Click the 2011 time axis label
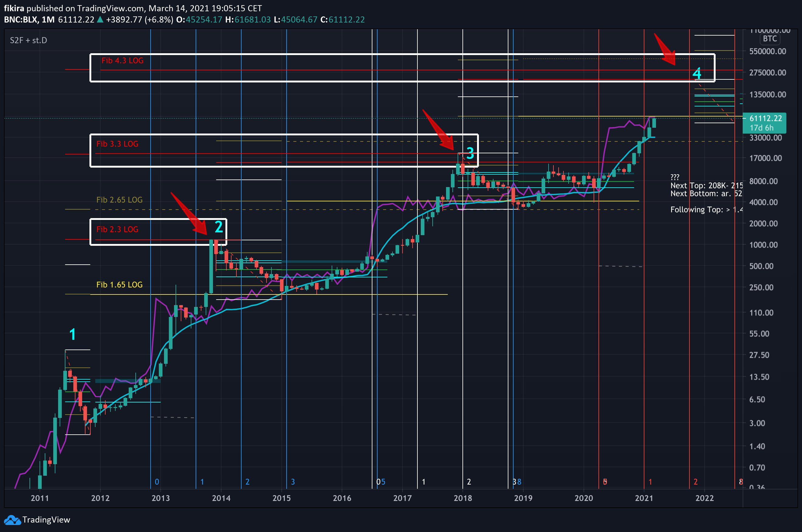The width and height of the screenshot is (802, 532). [x=40, y=498]
